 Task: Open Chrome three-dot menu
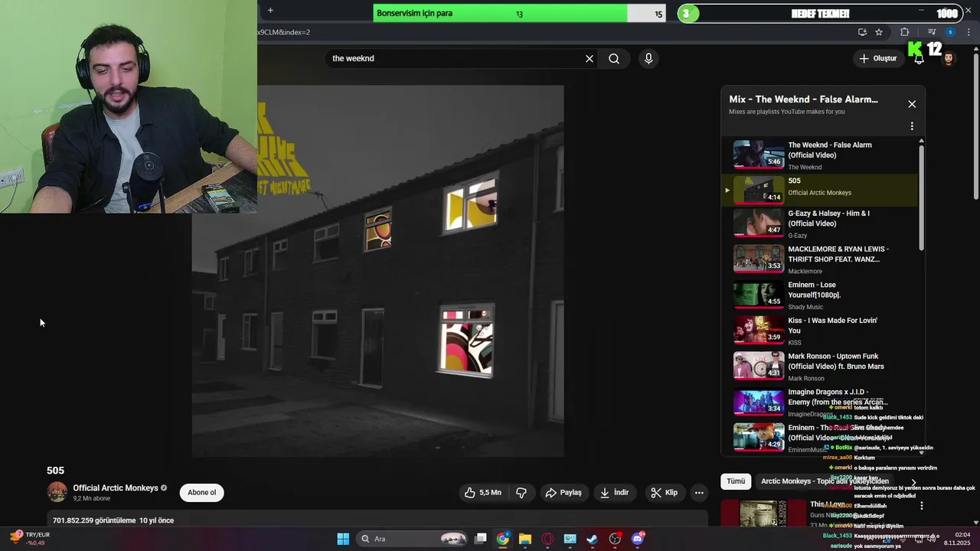tap(969, 32)
